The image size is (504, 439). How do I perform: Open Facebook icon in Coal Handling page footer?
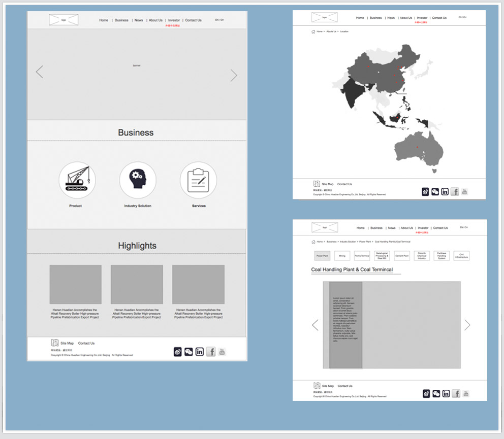click(x=456, y=394)
